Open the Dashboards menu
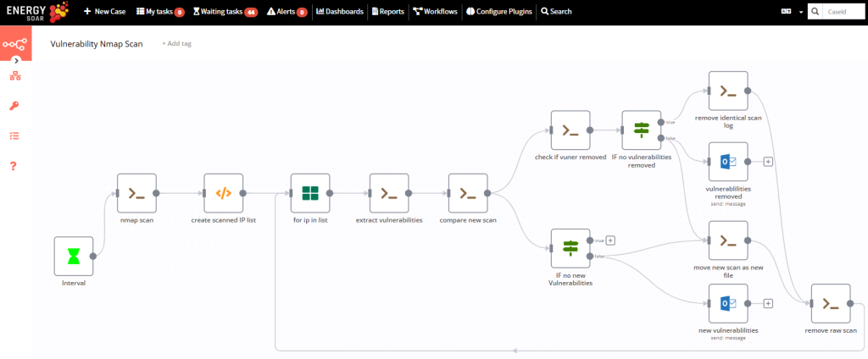Image resolution: width=868 pixels, height=359 pixels. [339, 12]
